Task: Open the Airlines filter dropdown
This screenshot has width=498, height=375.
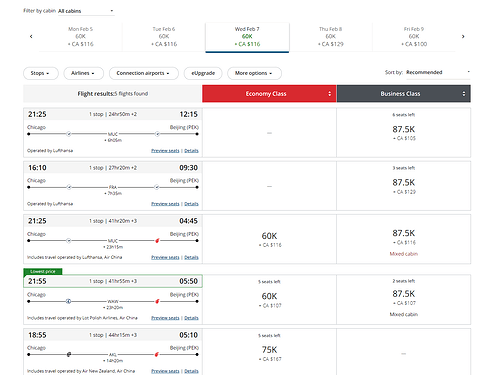Action: coord(83,73)
